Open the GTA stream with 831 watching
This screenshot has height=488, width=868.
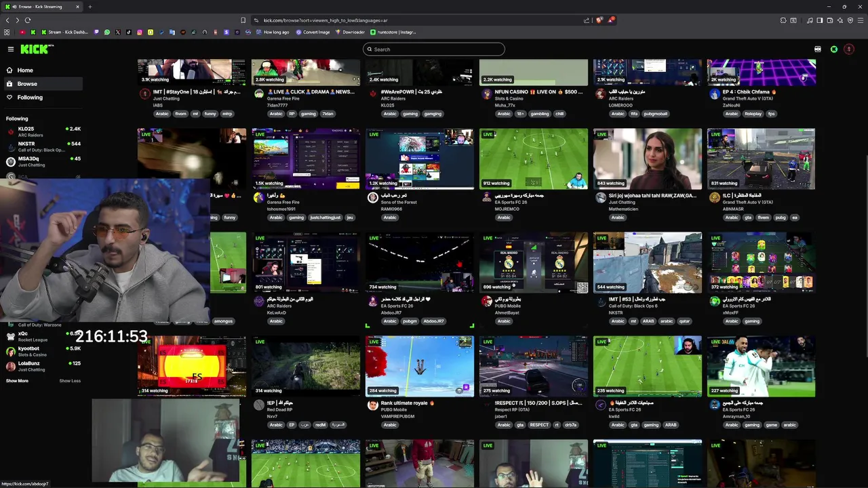click(762, 159)
